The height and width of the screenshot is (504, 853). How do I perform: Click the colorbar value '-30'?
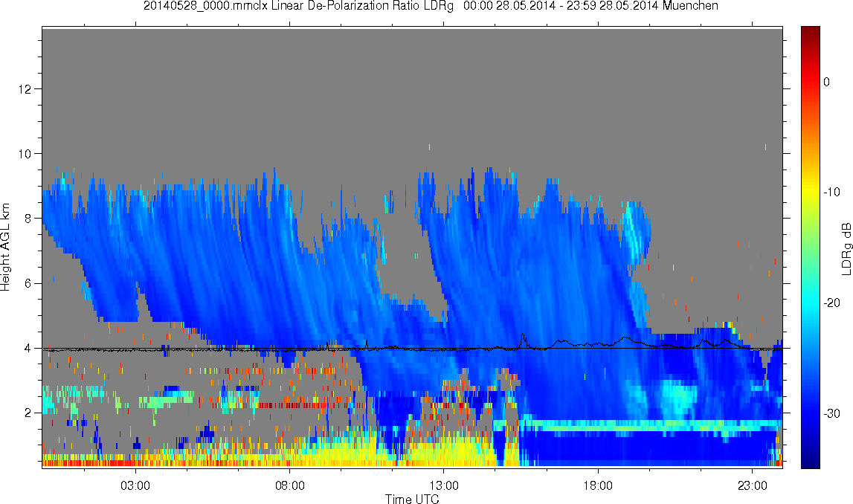[831, 414]
